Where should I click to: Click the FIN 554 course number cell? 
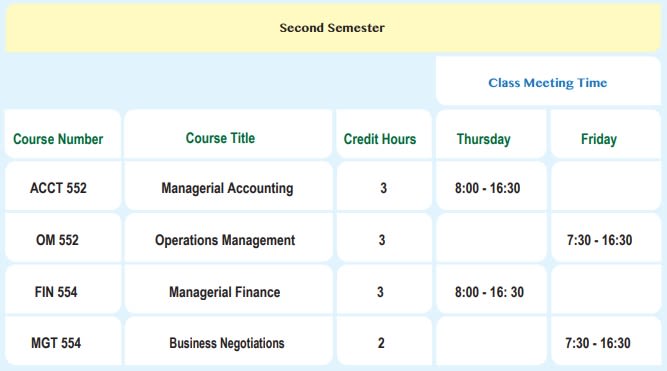click(63, 290)
